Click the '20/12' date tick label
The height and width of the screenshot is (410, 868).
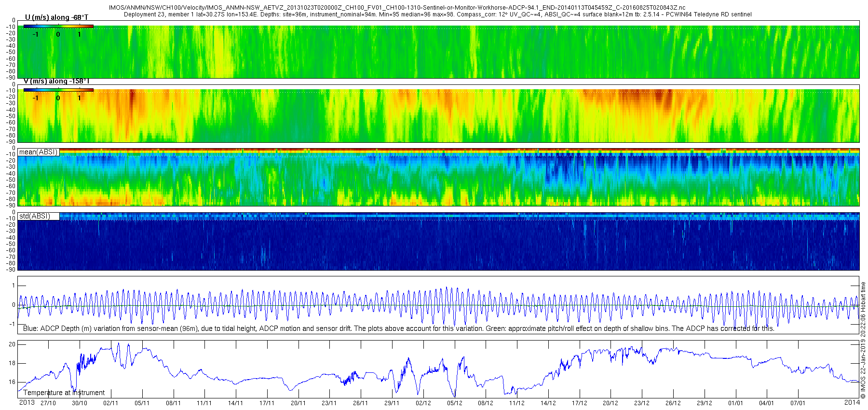tap(610, 403)
